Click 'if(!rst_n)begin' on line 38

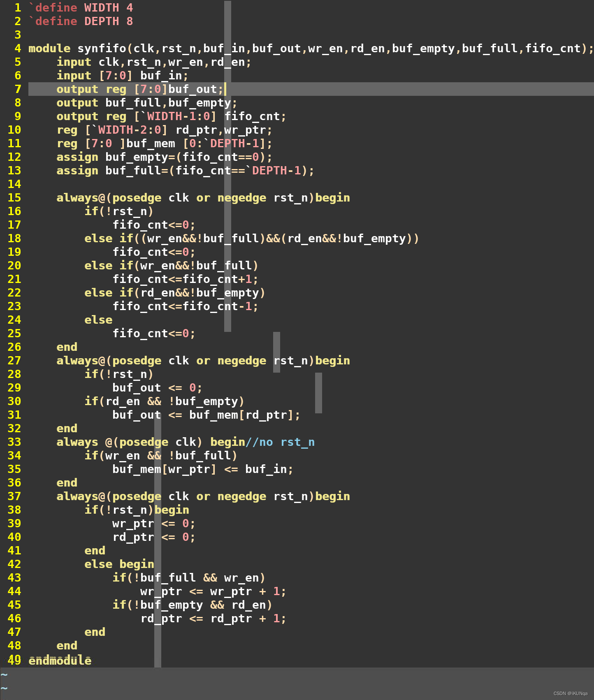[x=137, y=510]
